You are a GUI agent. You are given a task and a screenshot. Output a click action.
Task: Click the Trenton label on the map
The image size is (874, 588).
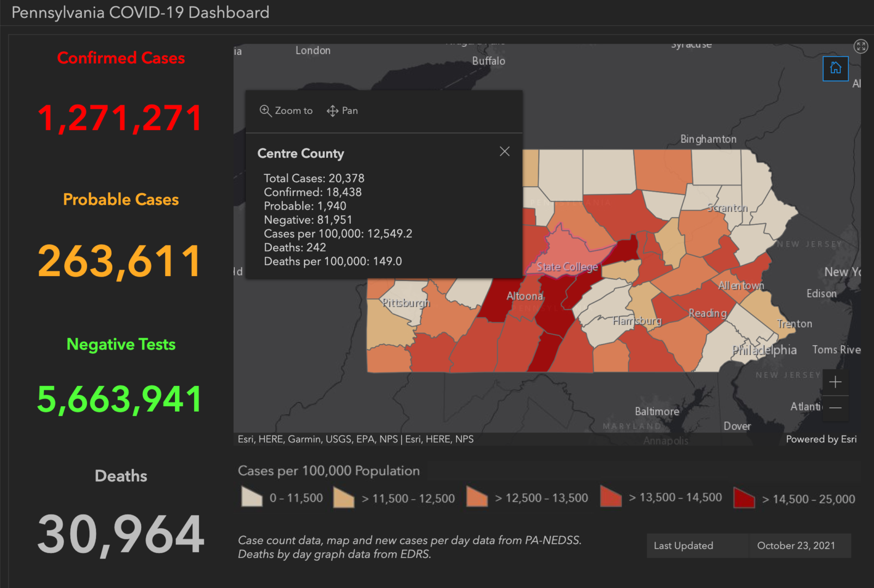794,324
